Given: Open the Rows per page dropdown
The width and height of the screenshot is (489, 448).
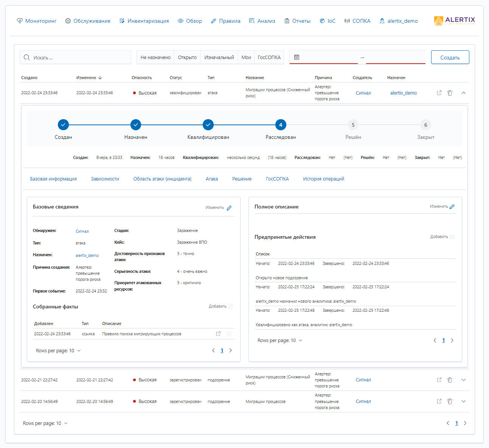Looking at the screenshot, I should tap(45, 423).
